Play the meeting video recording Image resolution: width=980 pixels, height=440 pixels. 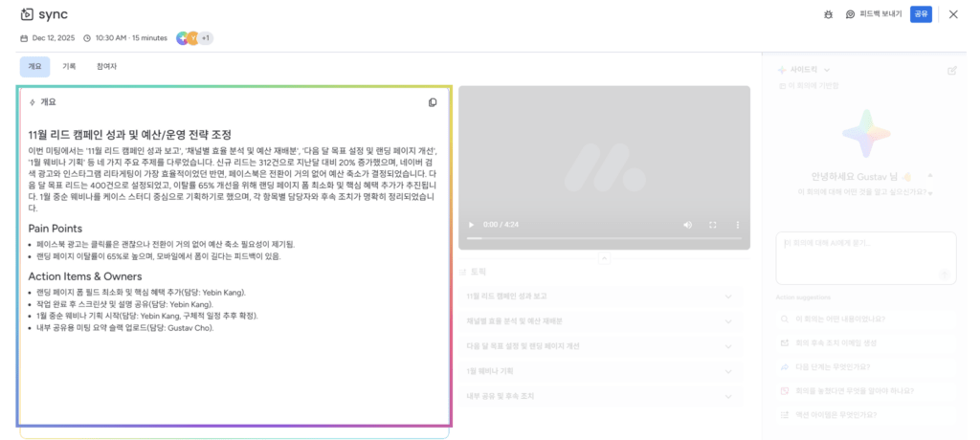click(x=470, y=224)
